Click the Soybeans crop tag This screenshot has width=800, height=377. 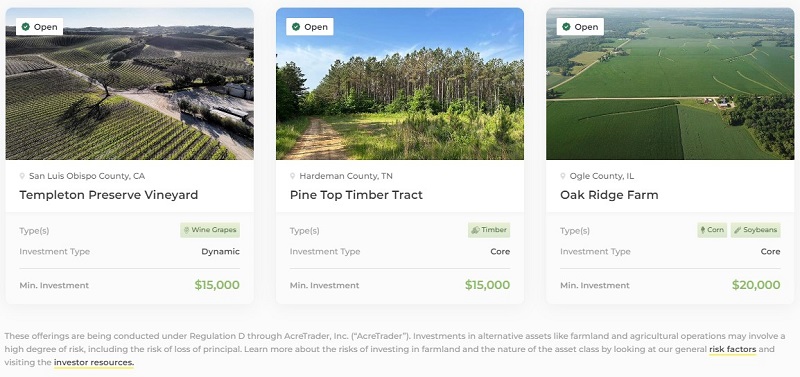[x=756, y=230]
